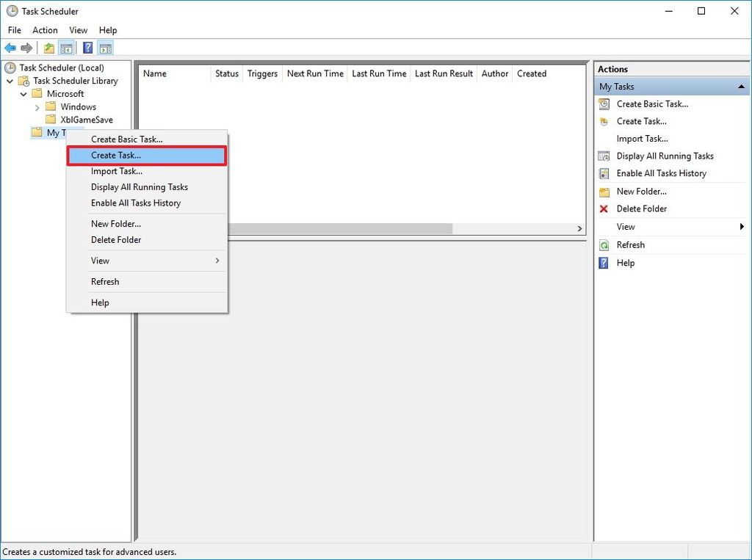Click Create Task icon in Actions pane
Screen dimensions: 752x560
click(604, 121)
